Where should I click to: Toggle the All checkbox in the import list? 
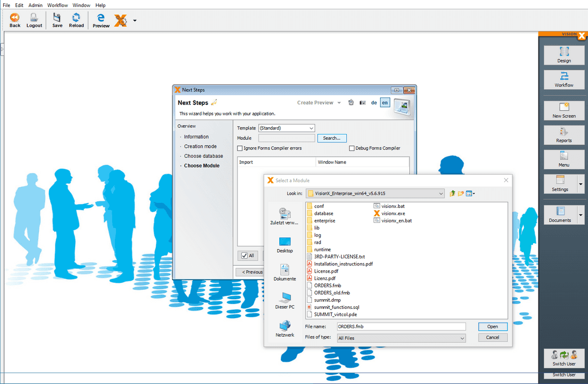tap(244, 255)
